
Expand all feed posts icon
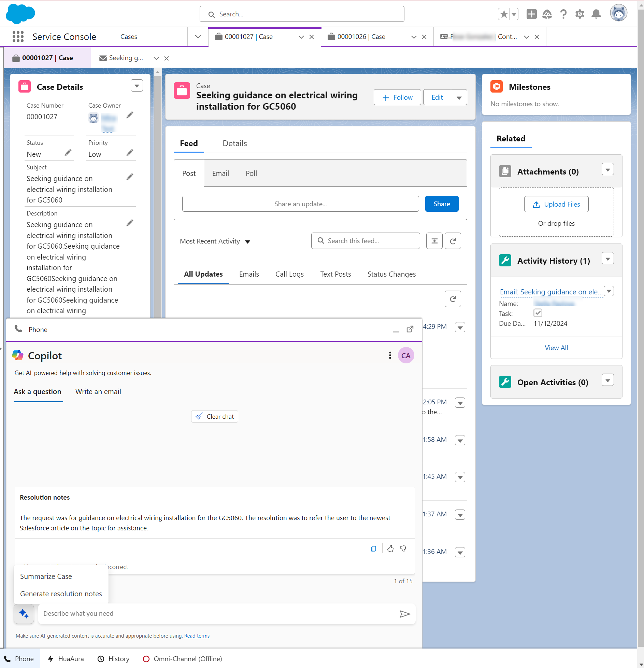pos(434,241)
